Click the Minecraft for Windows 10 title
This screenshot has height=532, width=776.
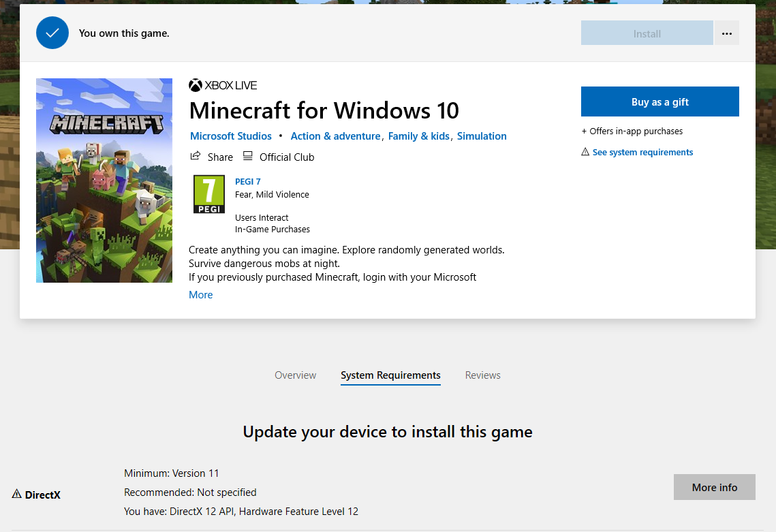324,110
